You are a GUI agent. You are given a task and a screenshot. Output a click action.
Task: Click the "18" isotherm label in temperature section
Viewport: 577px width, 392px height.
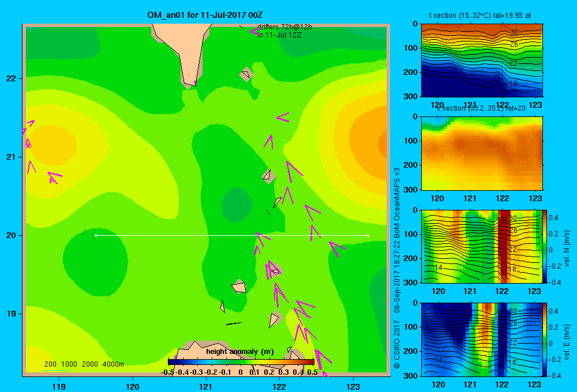point(514,84)
